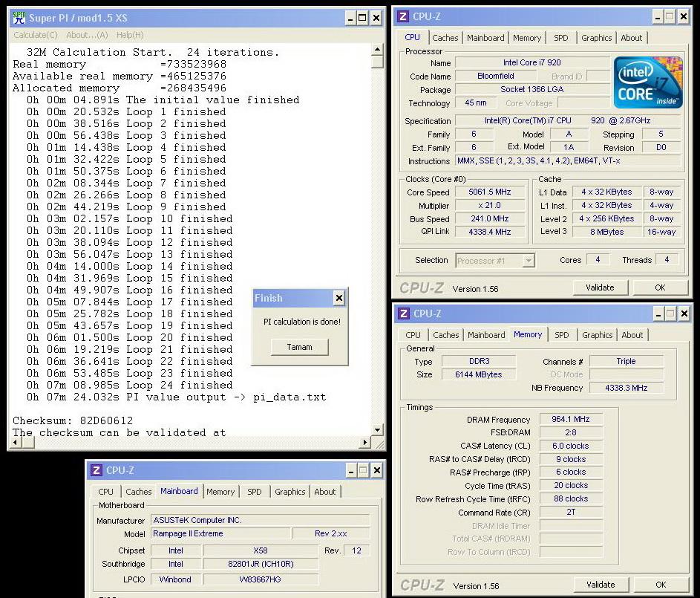Click Bus Speed value 241.0 MHz

(x=490, y=218)
